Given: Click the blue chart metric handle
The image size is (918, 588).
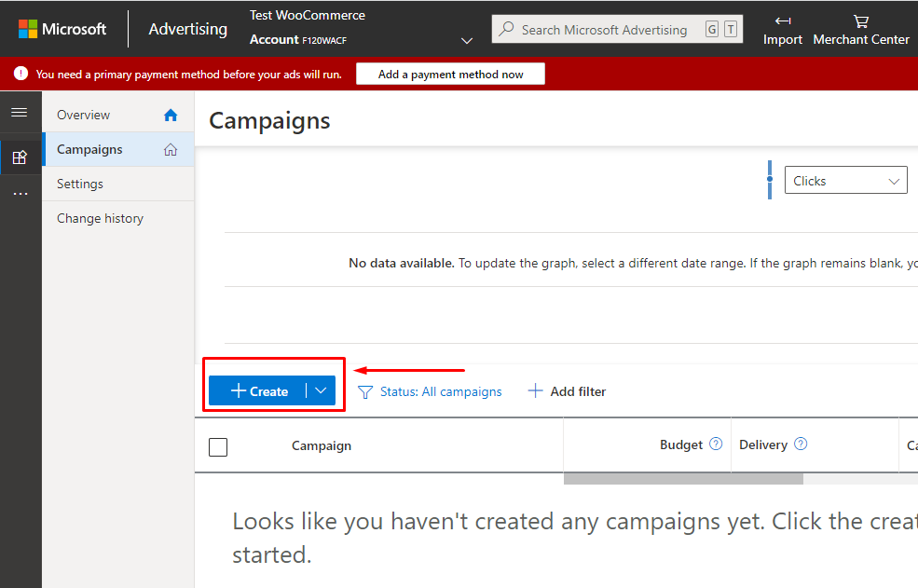Looking at the screenshot, I should [770, 180].
